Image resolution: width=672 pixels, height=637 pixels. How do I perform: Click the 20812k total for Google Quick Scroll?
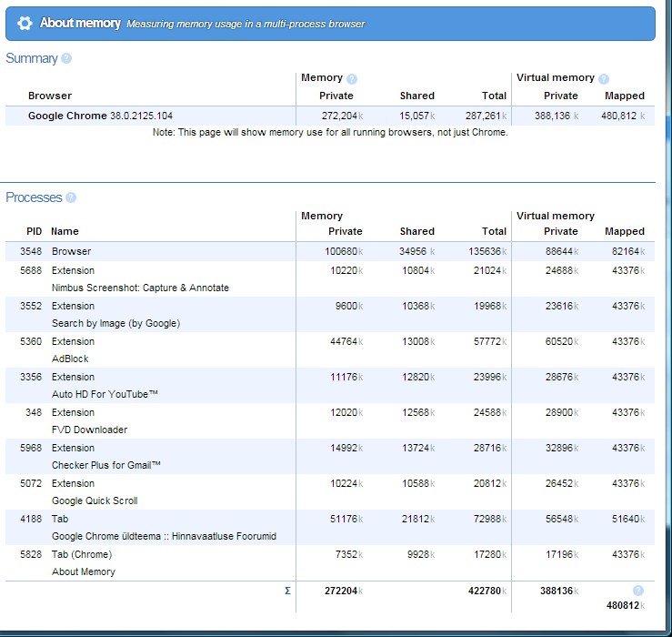coord(490,484)
